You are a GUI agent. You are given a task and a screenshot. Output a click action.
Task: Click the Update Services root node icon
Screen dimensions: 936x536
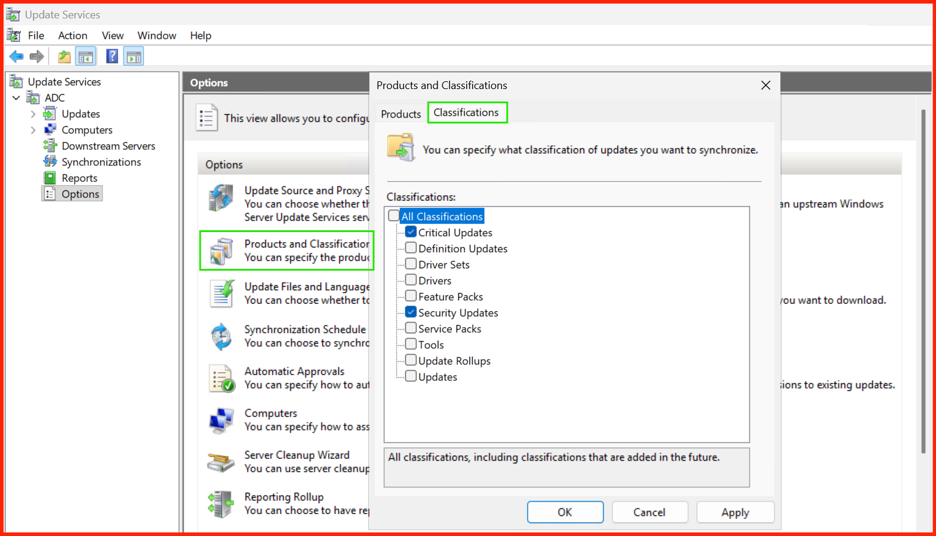[17, 82]
